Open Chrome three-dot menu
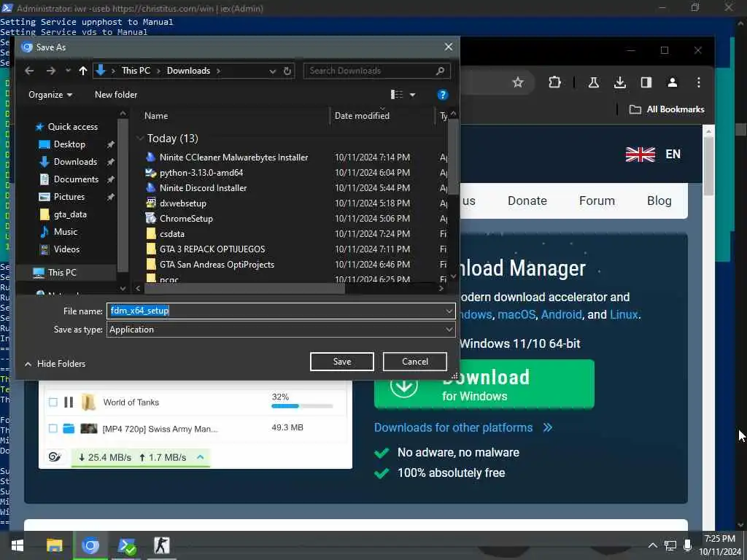The height and width of the screenshot is (560, 747). [698, 82]
